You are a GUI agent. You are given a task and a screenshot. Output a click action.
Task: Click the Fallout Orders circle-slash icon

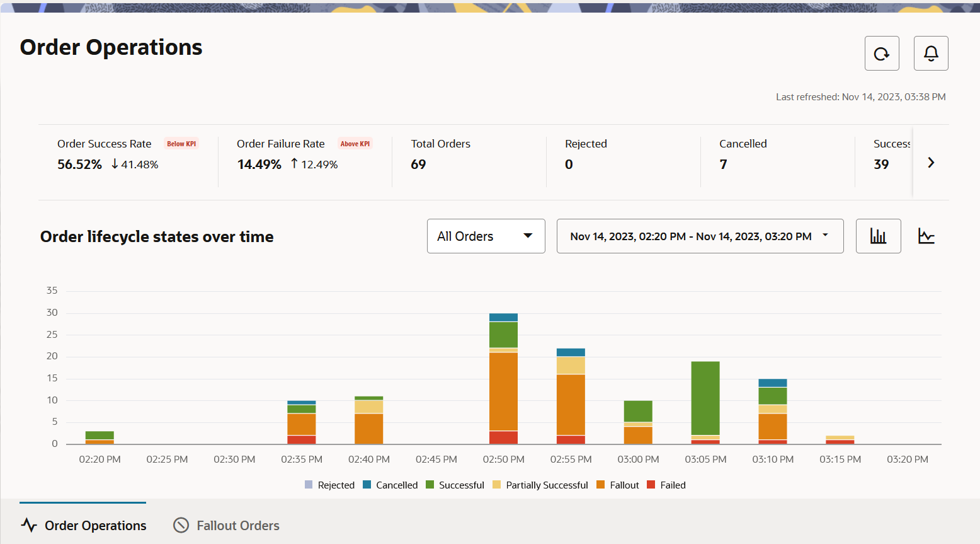(x=181, y=525)
